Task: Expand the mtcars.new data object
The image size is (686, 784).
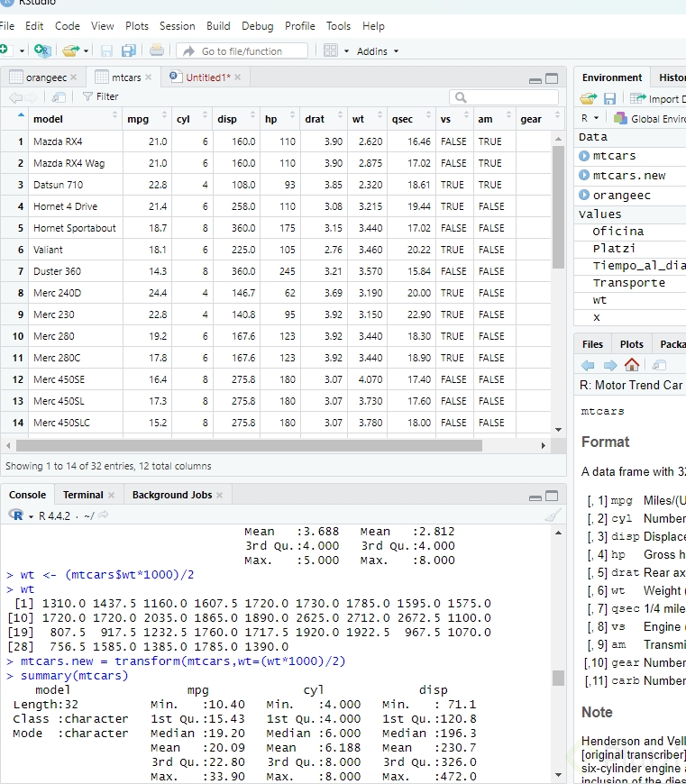Action: 585,176
